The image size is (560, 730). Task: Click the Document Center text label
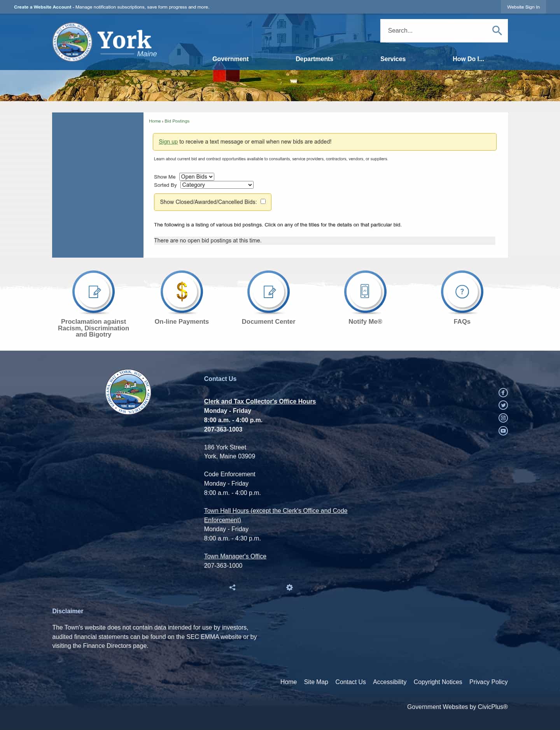click(x=268, y=321)
